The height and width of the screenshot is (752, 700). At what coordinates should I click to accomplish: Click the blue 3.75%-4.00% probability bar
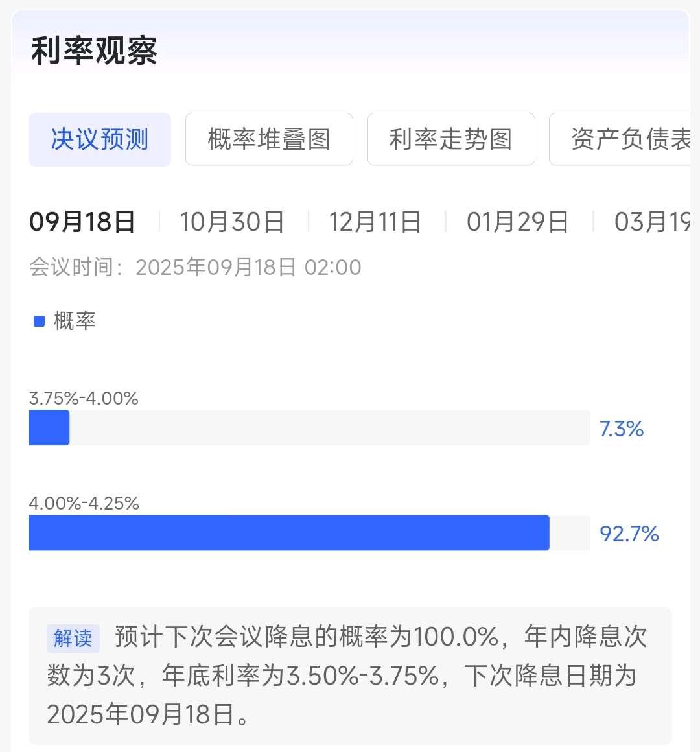coord(49,428)
